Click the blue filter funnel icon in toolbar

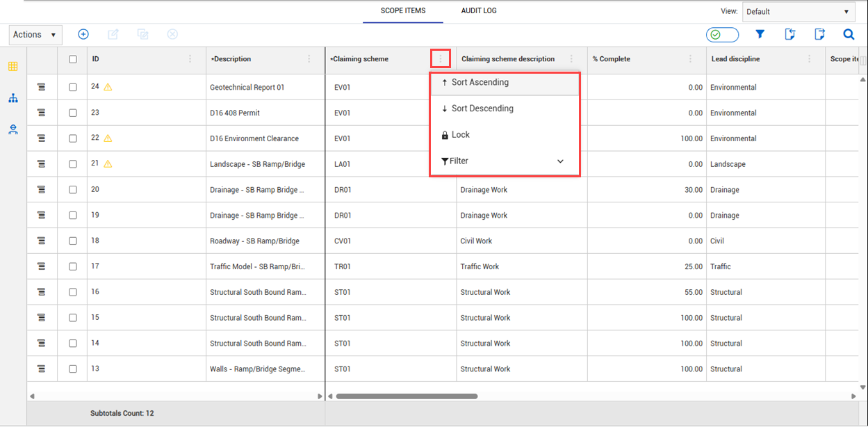760,34
